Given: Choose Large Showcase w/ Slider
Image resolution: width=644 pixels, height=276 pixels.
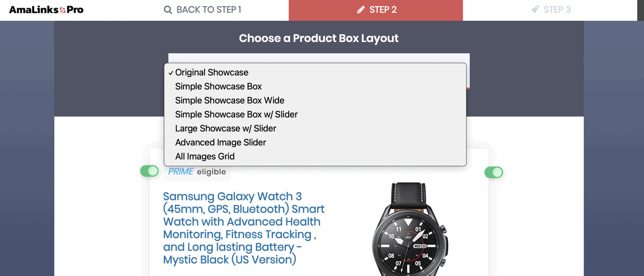Looking at the screenshot, I should point(225,128).
